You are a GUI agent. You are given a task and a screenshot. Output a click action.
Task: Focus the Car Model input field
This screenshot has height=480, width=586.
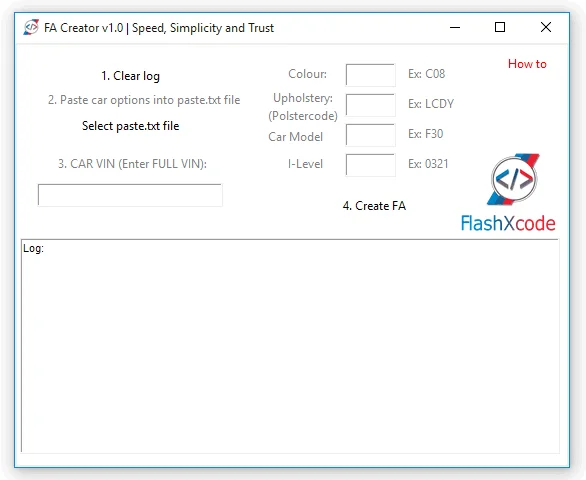tap(370, 135)
